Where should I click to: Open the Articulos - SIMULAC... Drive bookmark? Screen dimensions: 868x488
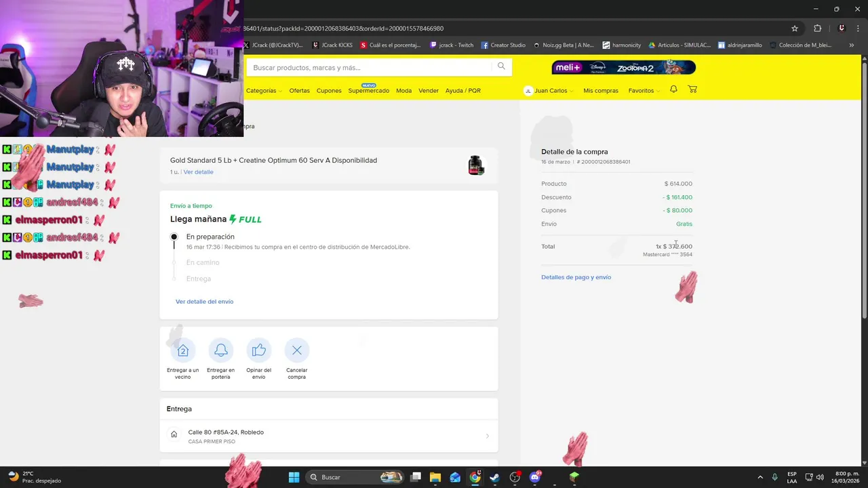(x=679, y=45)
